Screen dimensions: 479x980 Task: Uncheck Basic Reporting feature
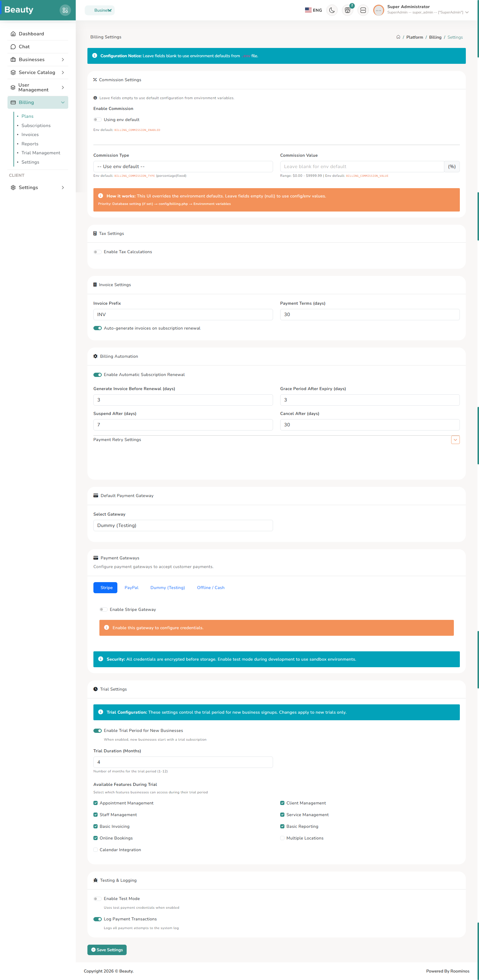click(282, 826)
